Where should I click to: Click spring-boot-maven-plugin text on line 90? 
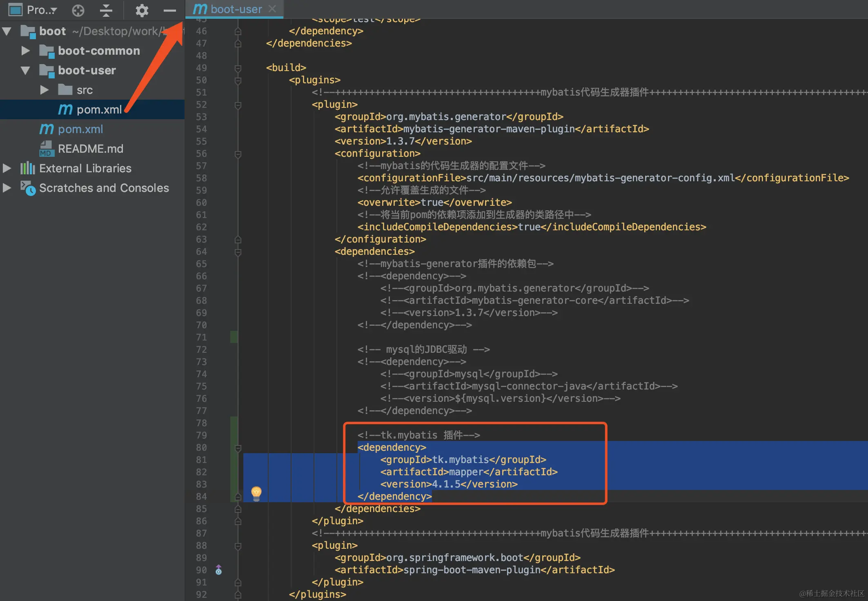[472, 570]
